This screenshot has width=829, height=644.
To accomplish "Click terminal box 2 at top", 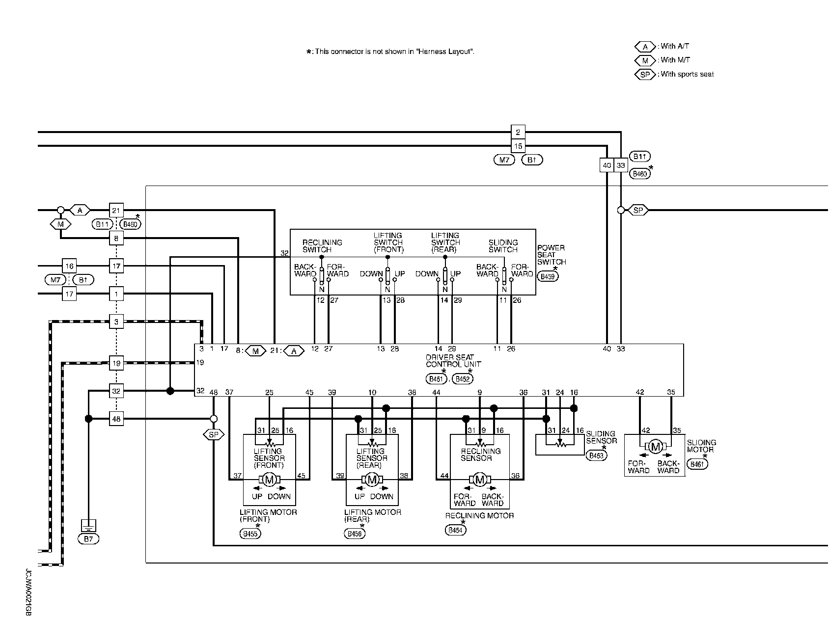I will pos(518,132).
